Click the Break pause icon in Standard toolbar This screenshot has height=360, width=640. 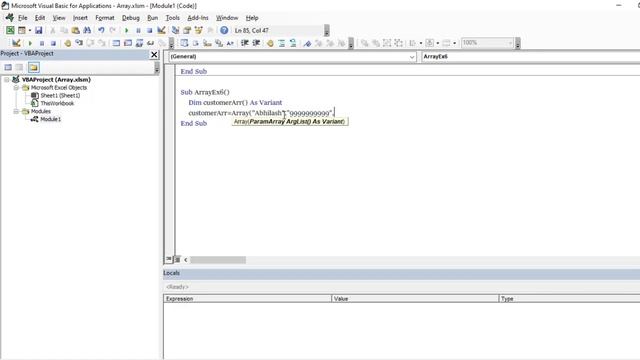138,30
